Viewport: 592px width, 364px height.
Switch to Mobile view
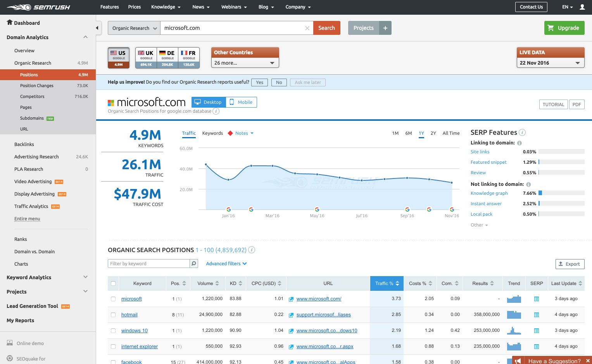[241, 102]
